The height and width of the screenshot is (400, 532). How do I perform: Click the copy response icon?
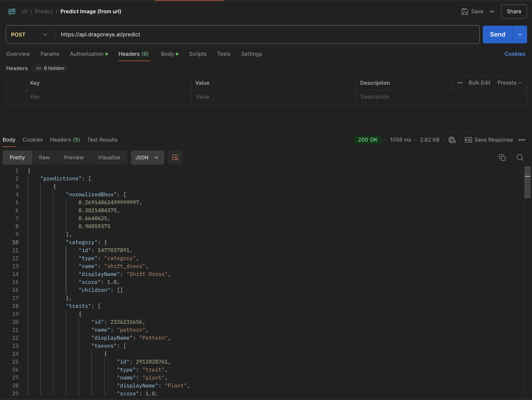pyautogui.click(x=502, y=158)
